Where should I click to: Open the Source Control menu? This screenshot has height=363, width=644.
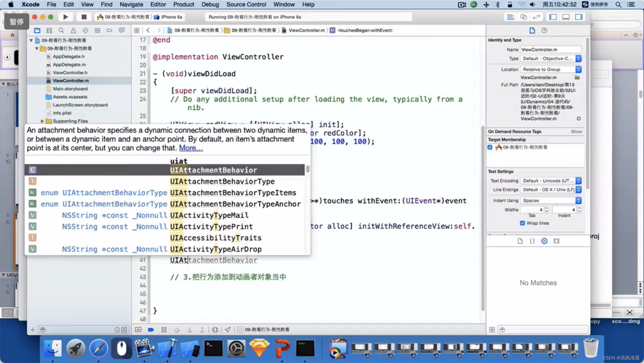click(x=246, y=4)
